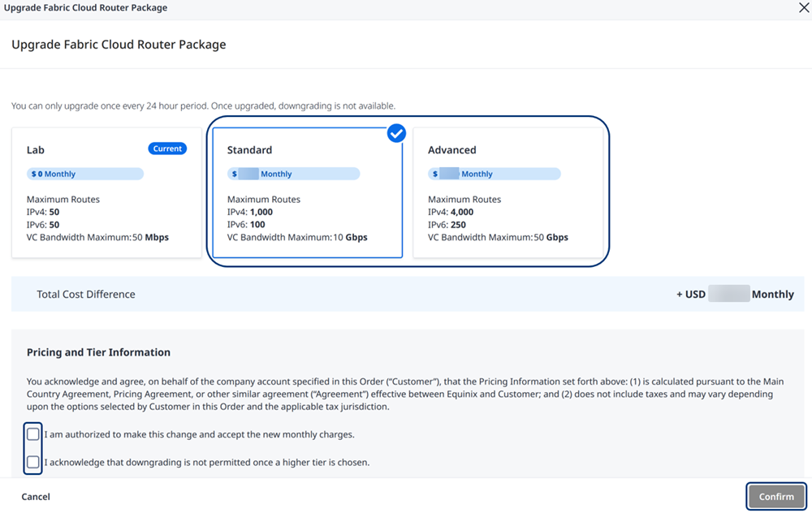Screen dimensions: 812x513
Task: Check the downgrading not permitted acknowledgment checkbox
Action: click(x=33, y=462)
